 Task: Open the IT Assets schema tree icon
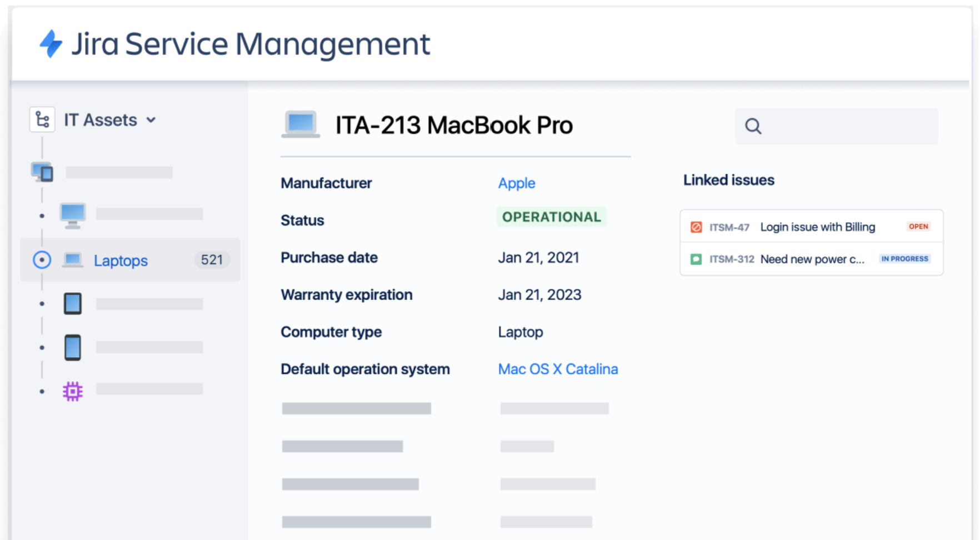42,119
